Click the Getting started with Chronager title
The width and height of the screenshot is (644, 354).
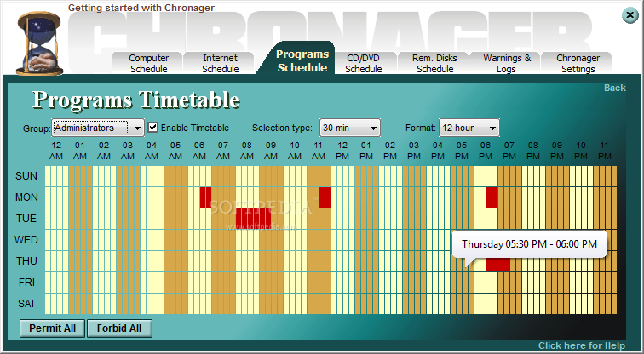141,8
